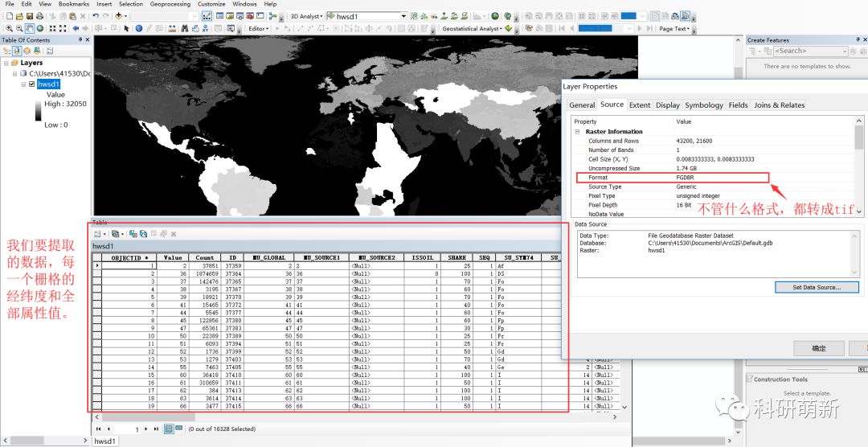This screenshot has height=447, width=868.
Task: Switch to the Symbology tab
Action: coord(703,105)
